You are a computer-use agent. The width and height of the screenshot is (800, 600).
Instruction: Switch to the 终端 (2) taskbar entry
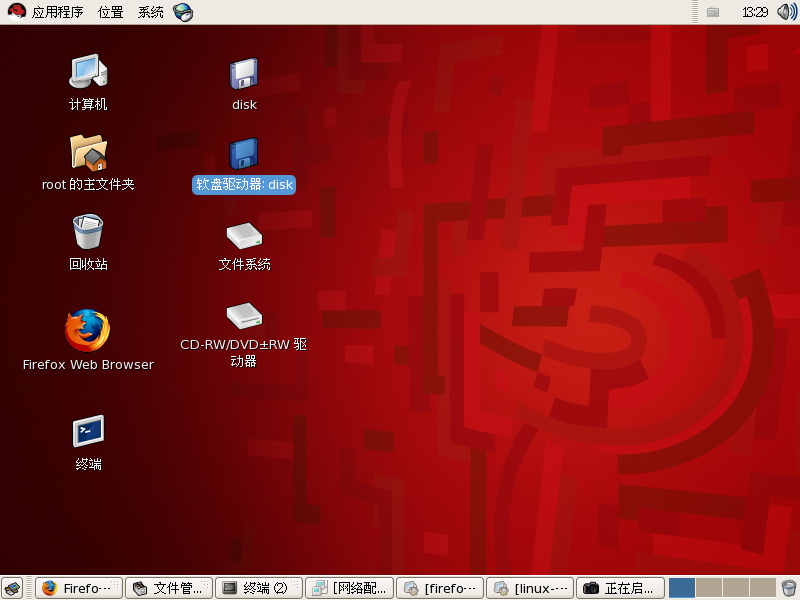(256, 587)
